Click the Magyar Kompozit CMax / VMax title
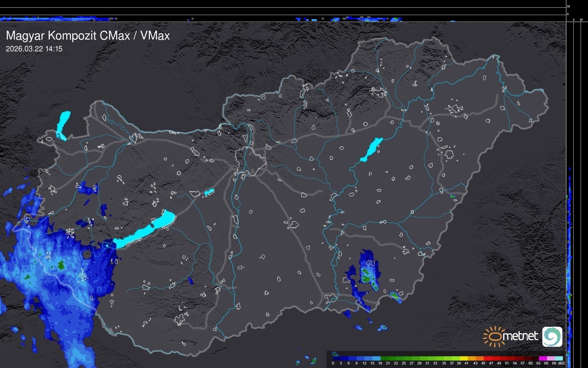This screenshot has height=368, width=588. pyautogui.click(x=88, y=36)
